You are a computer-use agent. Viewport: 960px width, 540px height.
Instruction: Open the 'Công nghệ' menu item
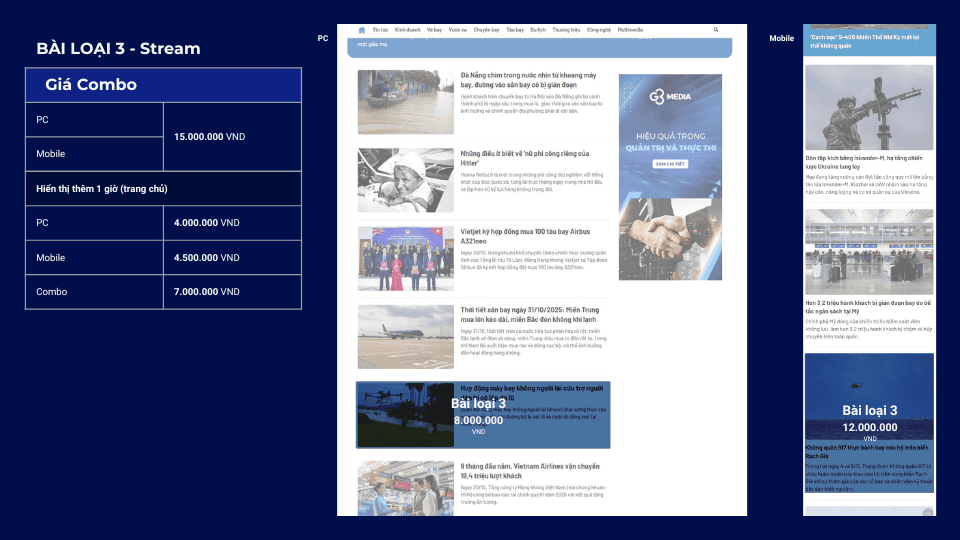[599, 30]
